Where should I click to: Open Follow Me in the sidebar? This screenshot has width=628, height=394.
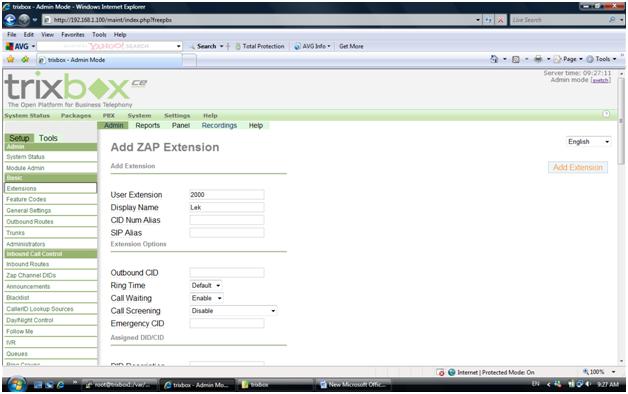pyautogui.click(x=50, y=332)
